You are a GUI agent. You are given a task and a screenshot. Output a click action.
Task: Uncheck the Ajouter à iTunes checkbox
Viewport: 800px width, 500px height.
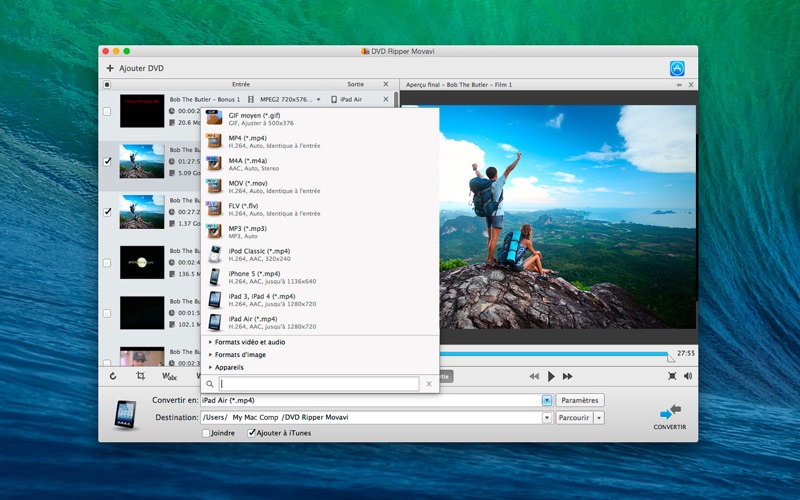coord(252,433)
